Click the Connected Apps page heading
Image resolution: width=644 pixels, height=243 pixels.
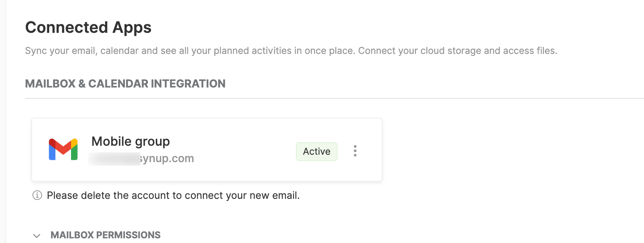point(88,27)
